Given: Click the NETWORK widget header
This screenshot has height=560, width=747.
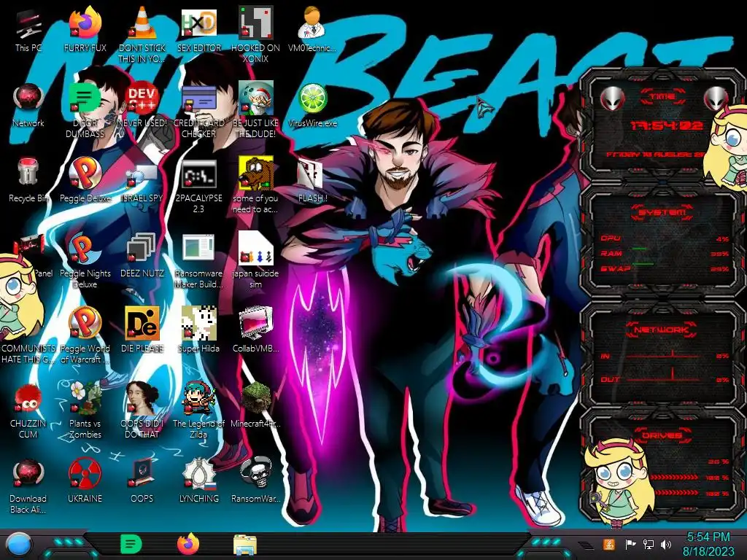Looking at the screenshot, I should 661,329.
